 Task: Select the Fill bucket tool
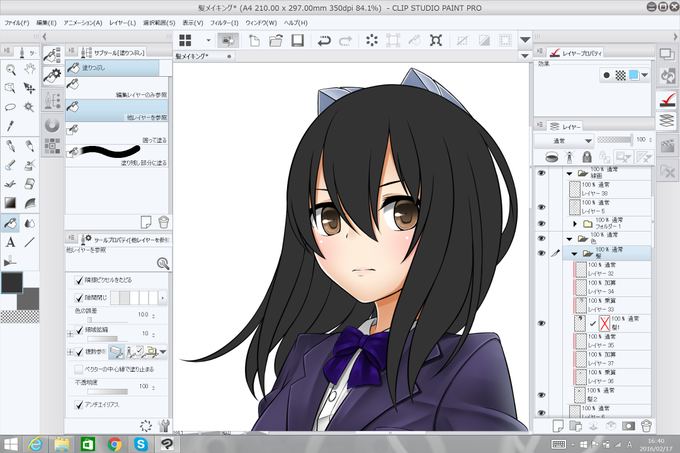pyautogui.click(x=10, y=223)
